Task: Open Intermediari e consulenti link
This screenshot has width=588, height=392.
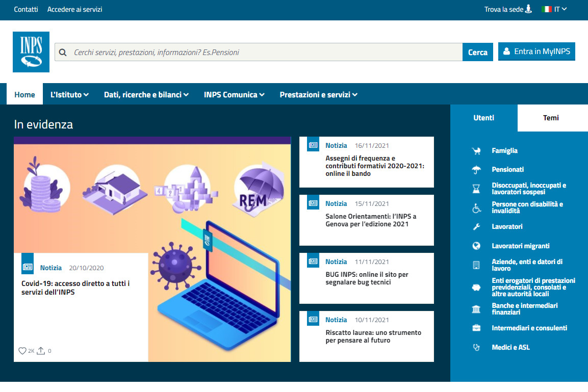Action: click(529, 328)
